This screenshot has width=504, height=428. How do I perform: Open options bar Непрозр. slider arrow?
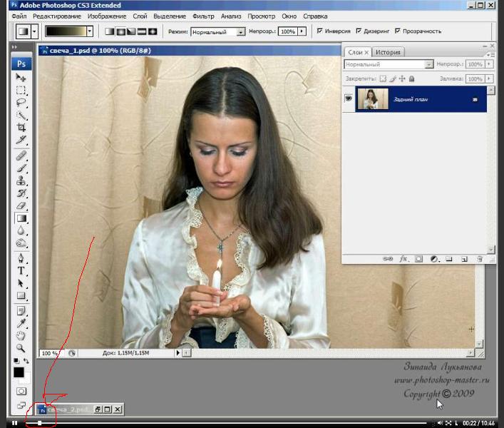click(x=302, y=31)
